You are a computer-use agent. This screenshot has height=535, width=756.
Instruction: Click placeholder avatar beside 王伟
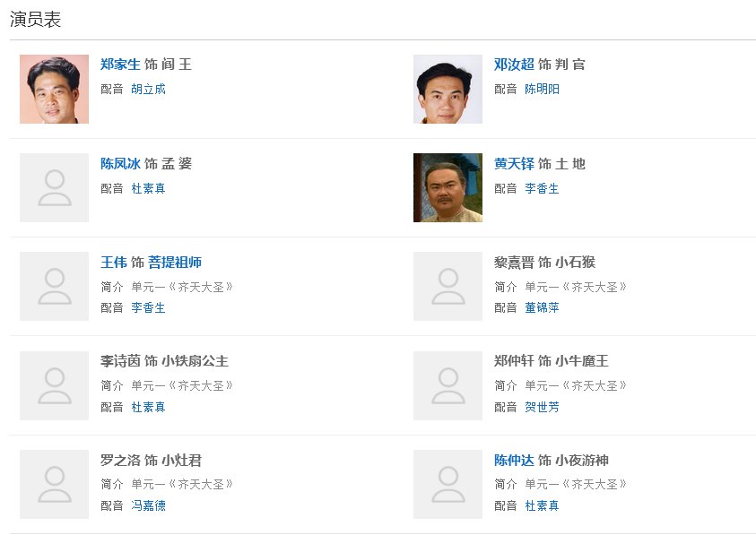point(54,286)
